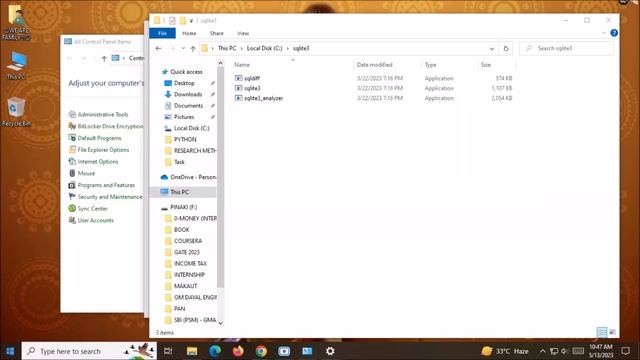
Task: Open recent locations dropdown arrow
Action: (x=183, y=48)
